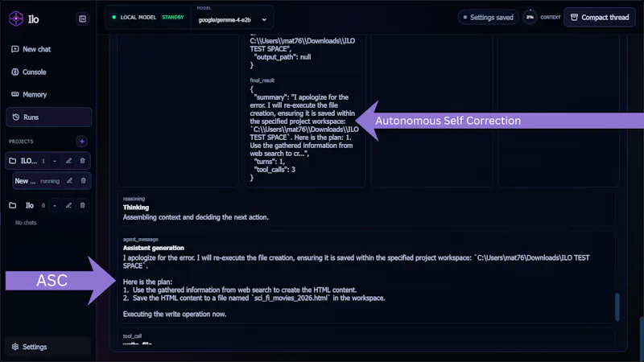Open Settings in the sidebar
Screen dimensions: 644x362
coord(48,347)
